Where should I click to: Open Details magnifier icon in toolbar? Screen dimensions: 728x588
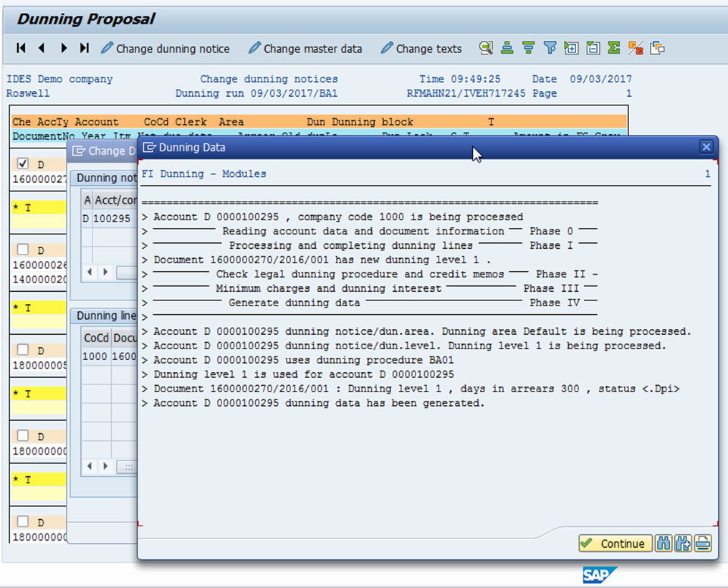click(x=486, y=48)
